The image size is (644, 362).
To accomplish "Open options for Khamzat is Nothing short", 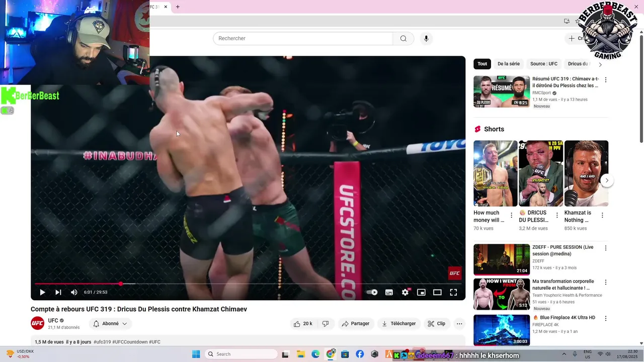I will click(x=602, y=215).
